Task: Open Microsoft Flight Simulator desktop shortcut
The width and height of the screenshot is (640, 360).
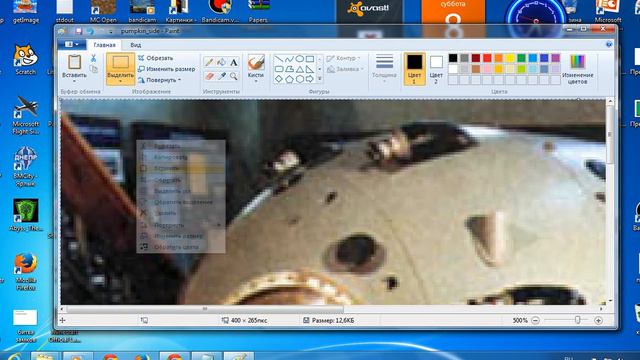Action: (26, 115)
